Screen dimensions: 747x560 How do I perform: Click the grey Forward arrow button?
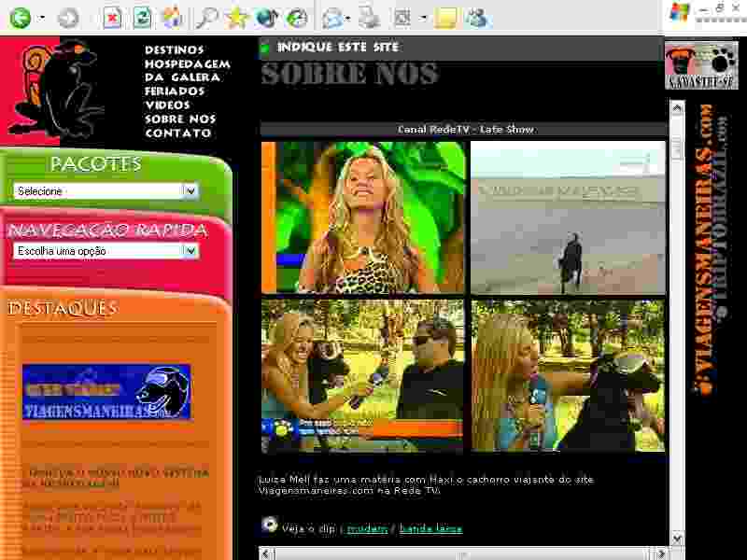point(67,18)
